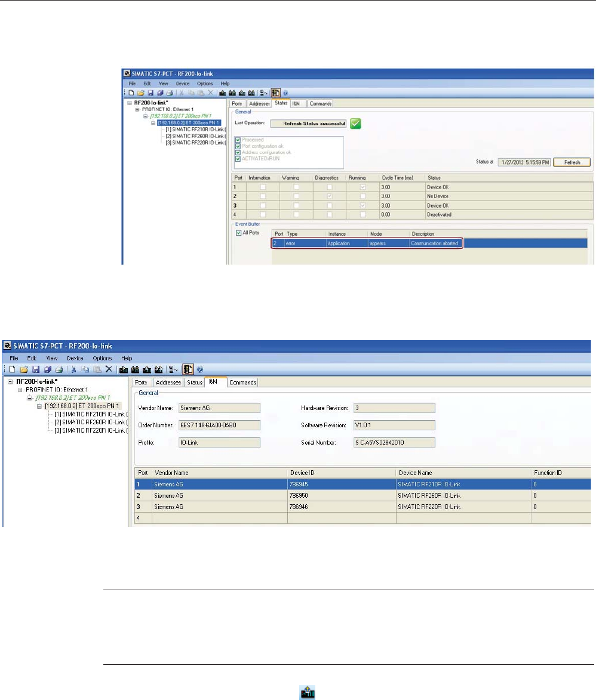Click online connection icon in Status-tab window toolbar
This screenshot has height=700, width=596.
(x=263, y=93)
